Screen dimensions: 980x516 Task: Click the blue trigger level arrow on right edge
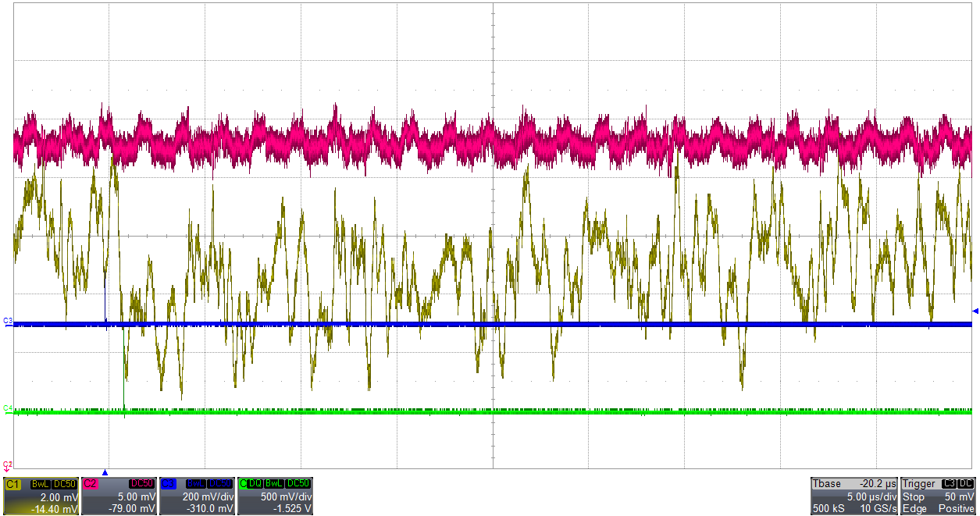pyautogui.click(x=975, y=311)
